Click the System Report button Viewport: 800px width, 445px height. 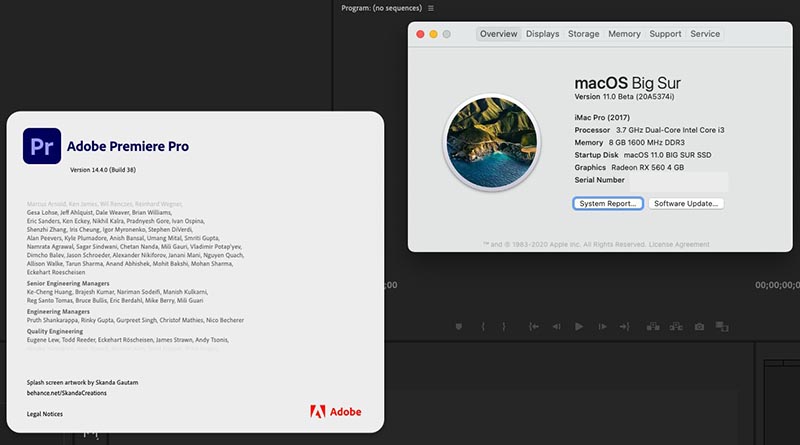608,204
